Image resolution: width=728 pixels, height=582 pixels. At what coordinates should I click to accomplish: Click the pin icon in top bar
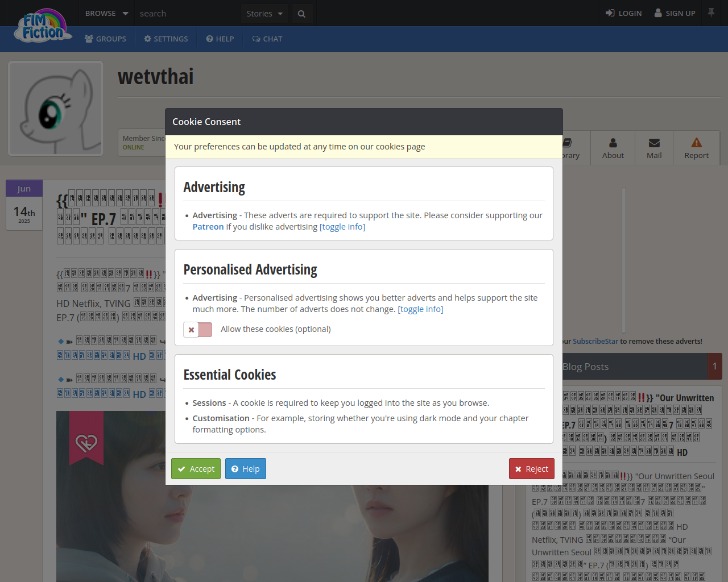tap(711, 12)
